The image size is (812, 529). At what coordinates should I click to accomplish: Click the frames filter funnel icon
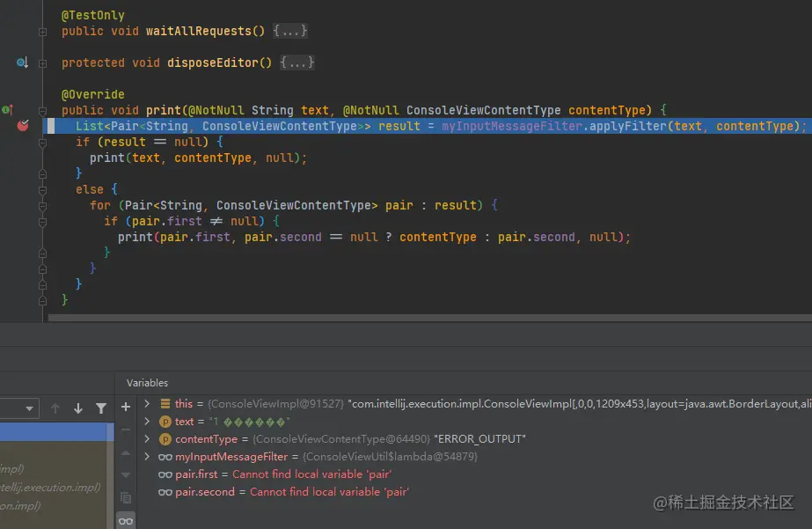tap(101, 408)
